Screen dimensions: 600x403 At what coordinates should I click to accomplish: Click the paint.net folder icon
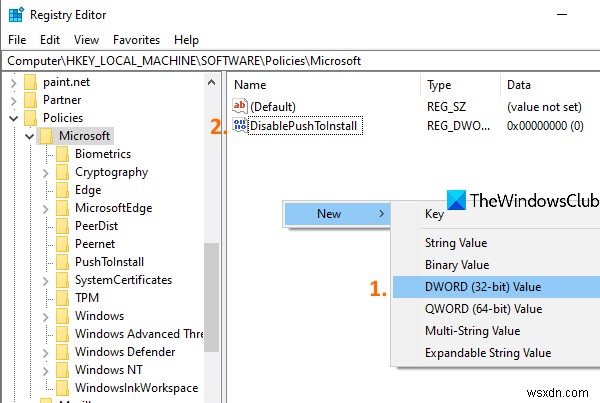click(x=31, y=82)
